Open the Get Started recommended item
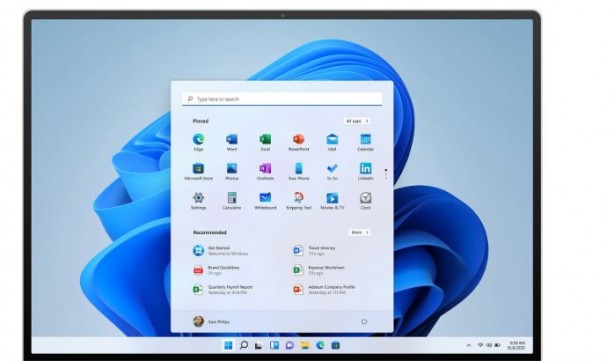Viewport: 614px width, 361px height. pos(220,251)
